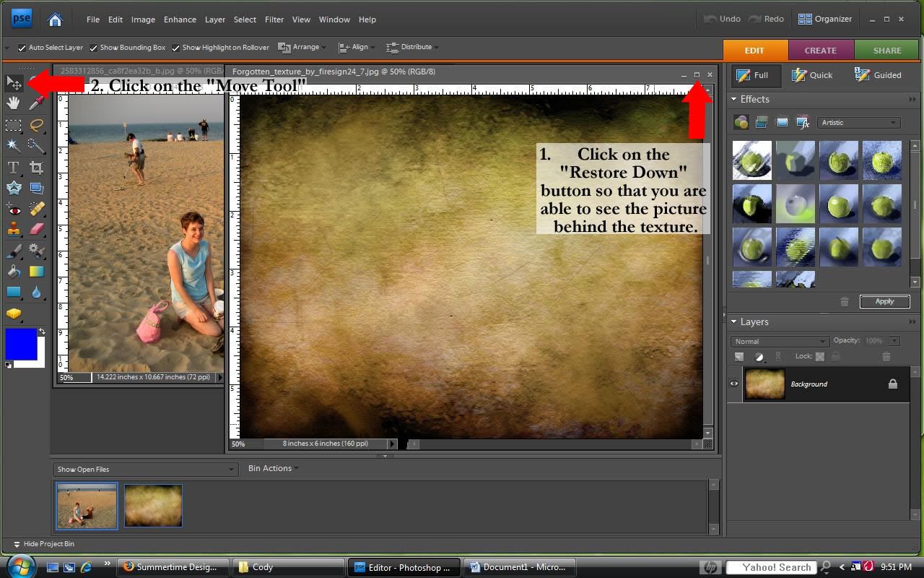Pick the Eyedropper tool
The height and width of the screenshot is (578, 924).
tap(37, 103)
